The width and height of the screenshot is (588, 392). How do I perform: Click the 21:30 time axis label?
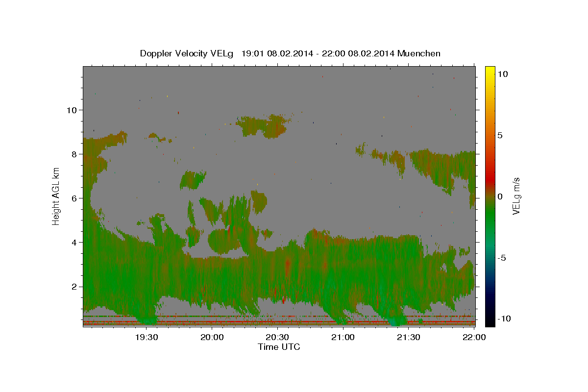(409, 338)
